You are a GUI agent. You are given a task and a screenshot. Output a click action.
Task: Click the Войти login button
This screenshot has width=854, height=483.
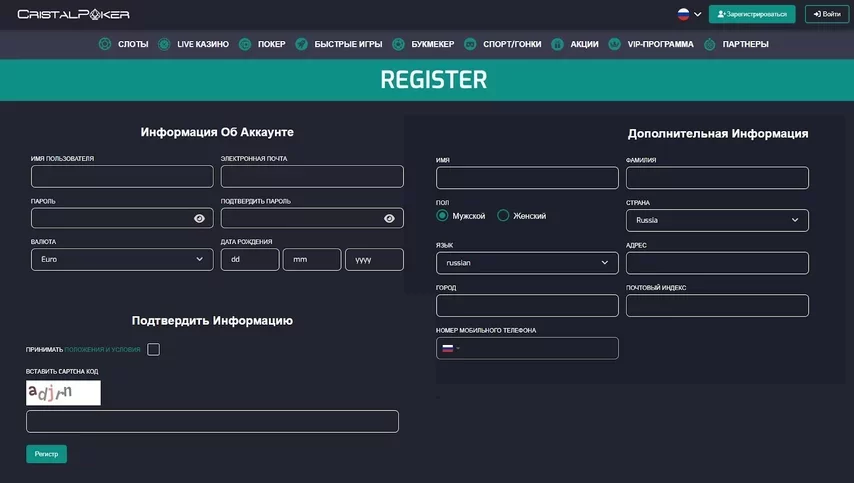826,14
